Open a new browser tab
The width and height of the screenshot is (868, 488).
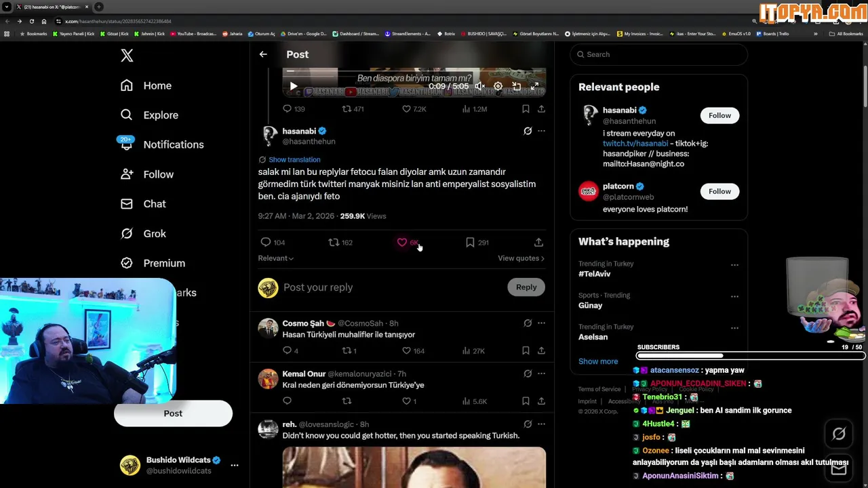tap(99, 7)
